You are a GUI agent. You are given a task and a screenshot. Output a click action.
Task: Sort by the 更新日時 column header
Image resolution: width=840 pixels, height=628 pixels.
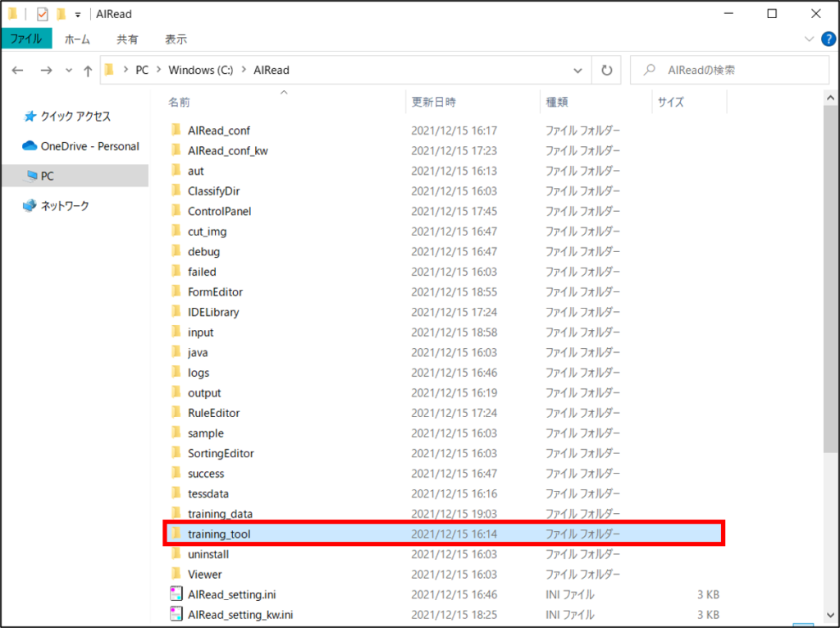(433, 102)
